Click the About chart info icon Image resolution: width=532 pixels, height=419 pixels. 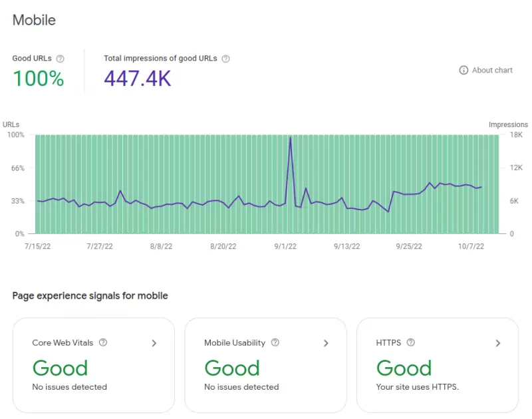pyautogui.click(x=464, y=70)
